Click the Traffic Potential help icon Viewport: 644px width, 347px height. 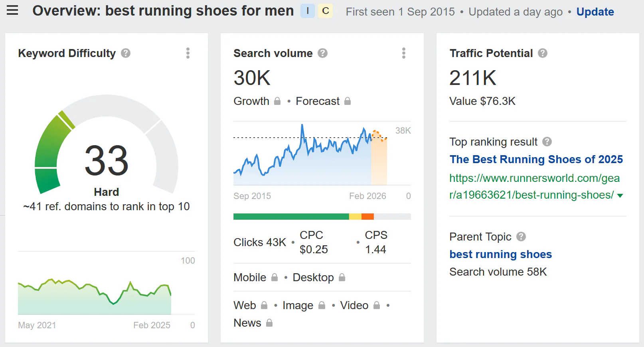tap(542, 53)
